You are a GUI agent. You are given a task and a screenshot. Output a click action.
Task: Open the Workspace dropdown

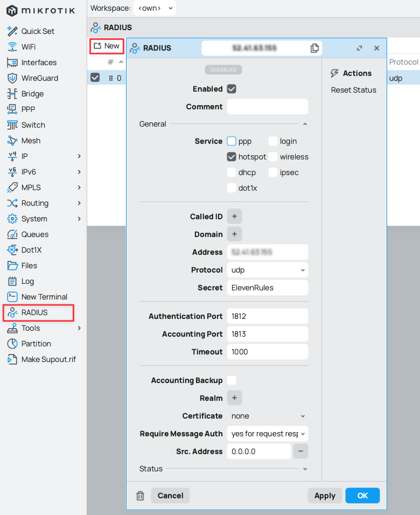155,8
